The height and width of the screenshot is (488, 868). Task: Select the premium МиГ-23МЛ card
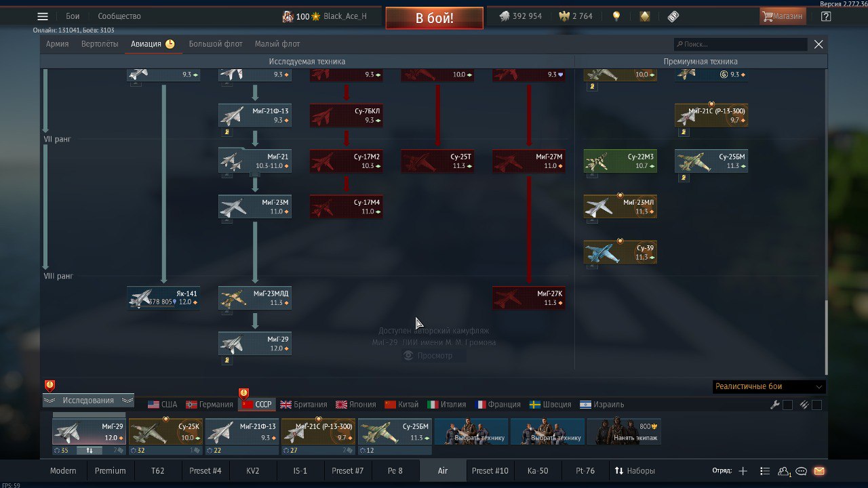(620, 207)
